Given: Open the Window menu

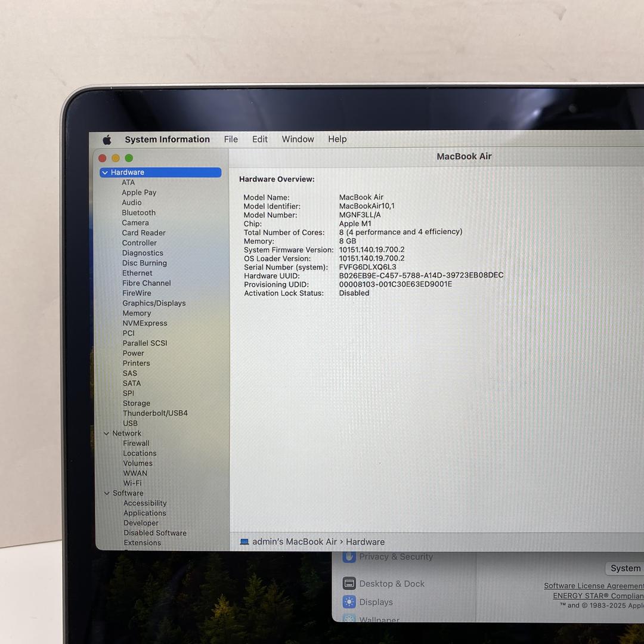Looking at the screenshot, I should pos(298,140).
